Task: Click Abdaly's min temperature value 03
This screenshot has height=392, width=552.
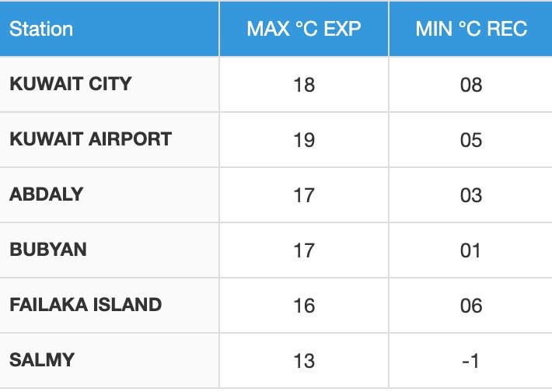Action: point(471,195)
